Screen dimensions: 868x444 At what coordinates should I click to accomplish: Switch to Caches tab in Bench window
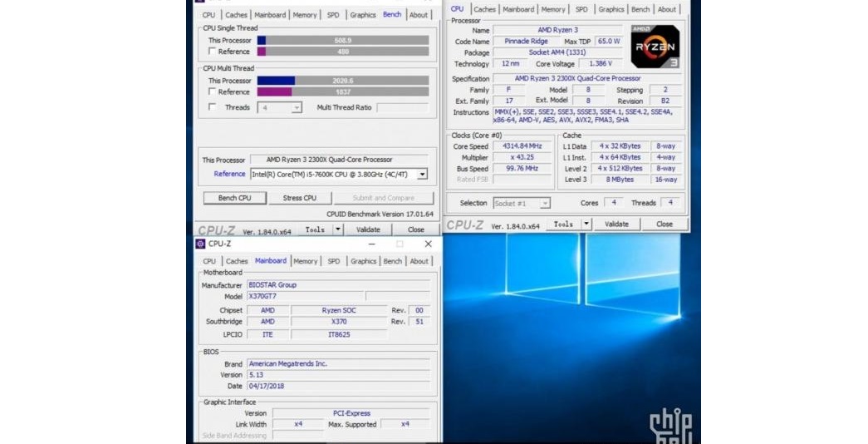pyautogui.click(x=237, y=15)
